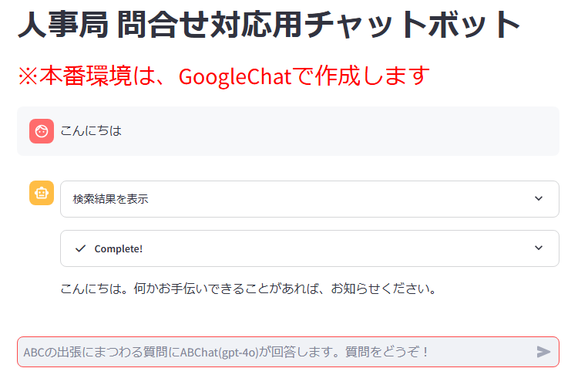Viewport: 588px width, 385px height.
Task: Focus the chat question input field
Action: coord(277,352)
